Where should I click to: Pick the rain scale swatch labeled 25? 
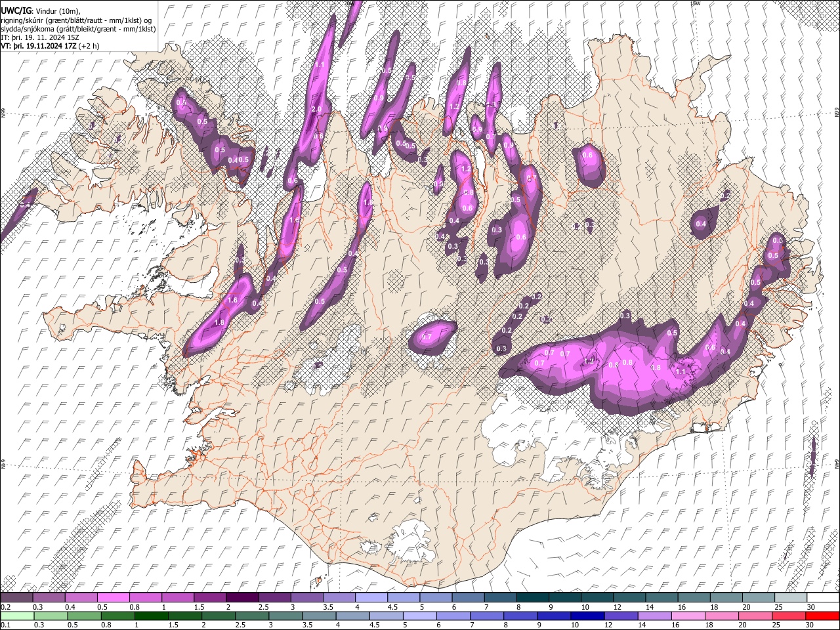point(789,616)
